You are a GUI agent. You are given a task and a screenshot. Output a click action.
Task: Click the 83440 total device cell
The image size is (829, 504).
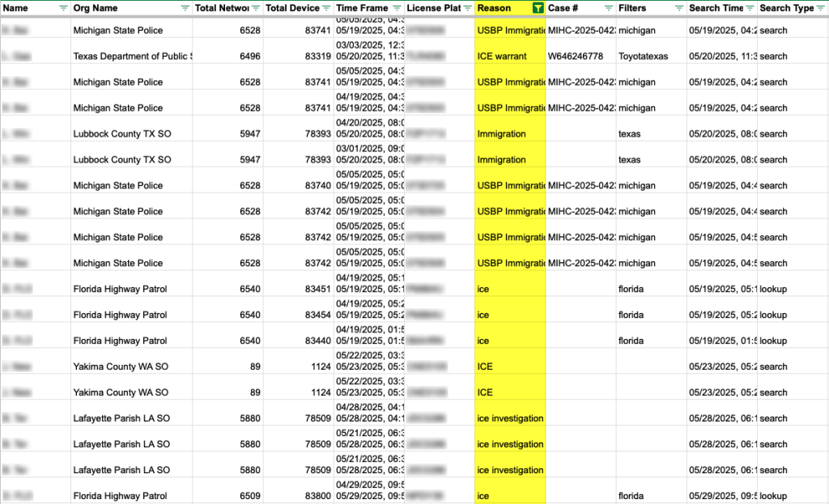pos(298,336)
